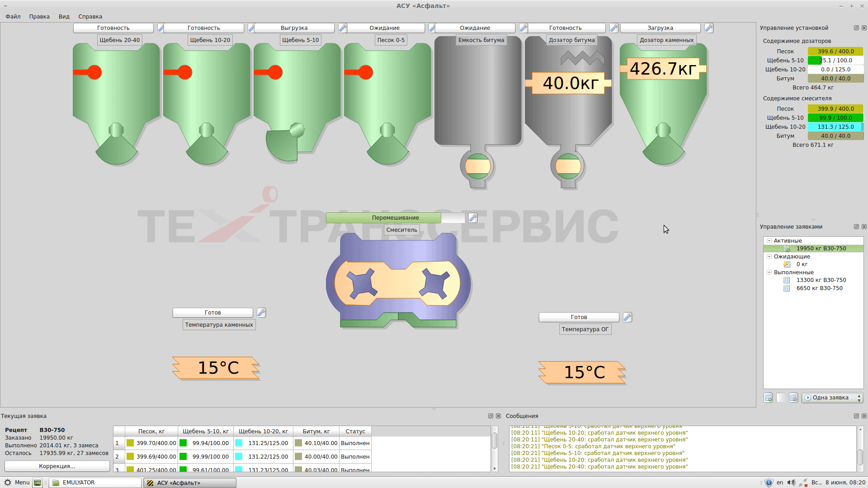Click order settings gear icon below order list
The width and height of the screenshot is (868, 488).
(x=793, y=398)
